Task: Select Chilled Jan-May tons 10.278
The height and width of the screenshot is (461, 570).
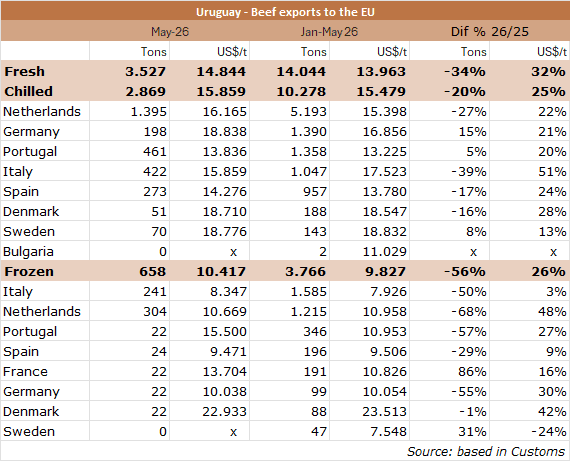Action: click(x=301, y=91)
